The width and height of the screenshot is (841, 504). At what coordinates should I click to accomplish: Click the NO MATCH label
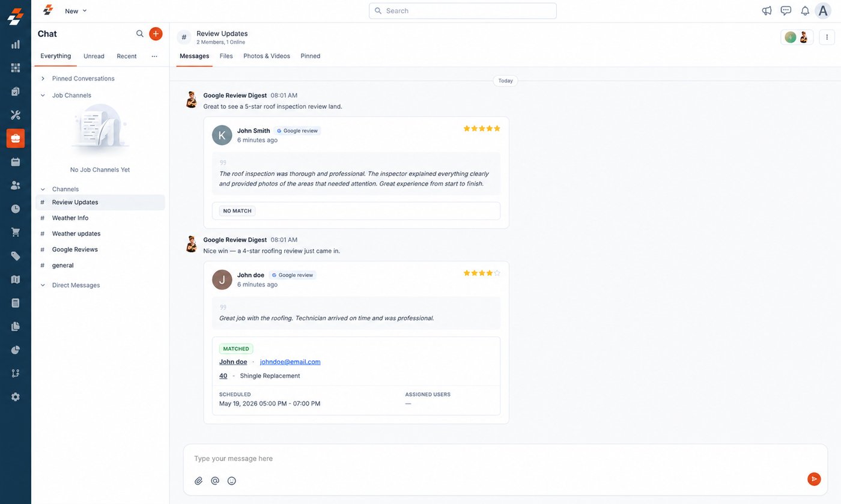(237, 211)
